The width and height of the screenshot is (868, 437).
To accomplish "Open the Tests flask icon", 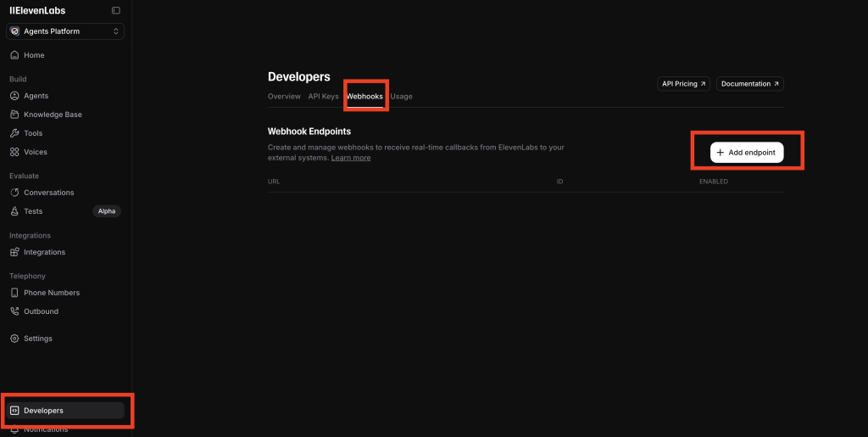I will (x=14, y=211).
